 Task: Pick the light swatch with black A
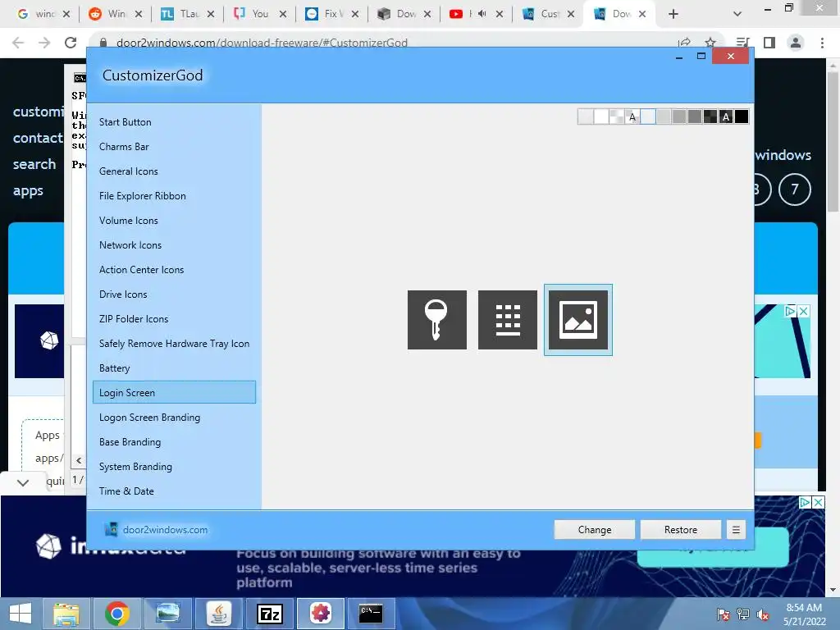[632, 116]
